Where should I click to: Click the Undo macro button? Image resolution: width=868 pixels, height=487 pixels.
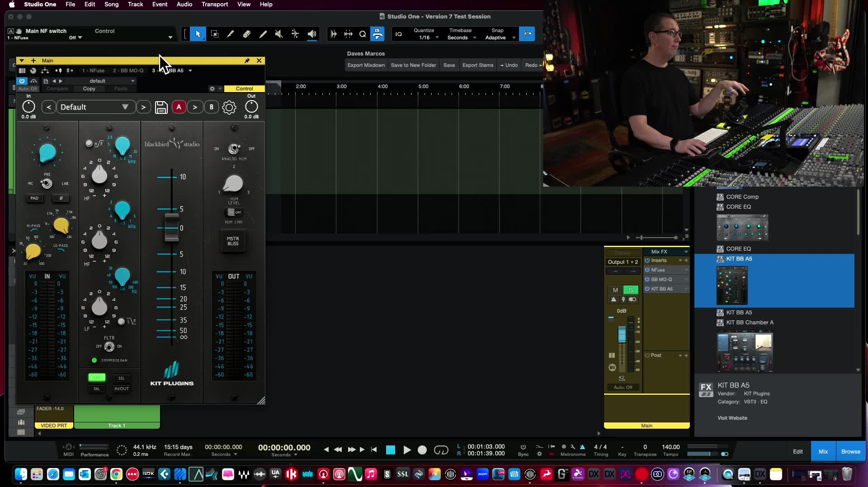point(509,65)
